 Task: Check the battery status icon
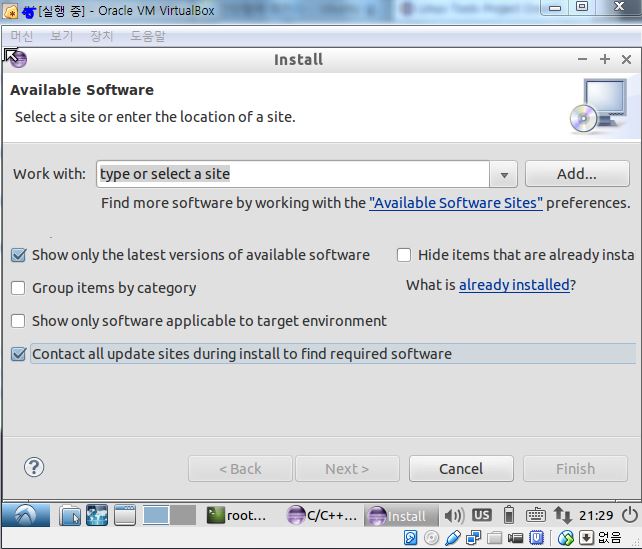[509, 515]
